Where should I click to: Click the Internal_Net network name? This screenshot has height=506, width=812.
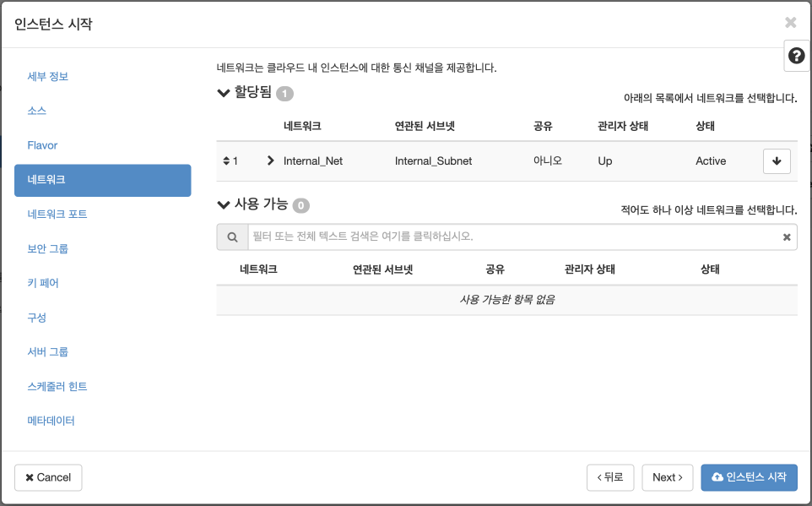click(313, 161)
